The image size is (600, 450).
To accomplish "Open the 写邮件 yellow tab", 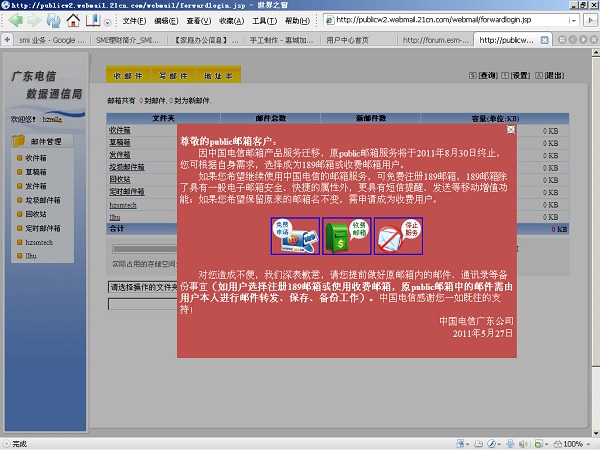I will pos(173,75).
